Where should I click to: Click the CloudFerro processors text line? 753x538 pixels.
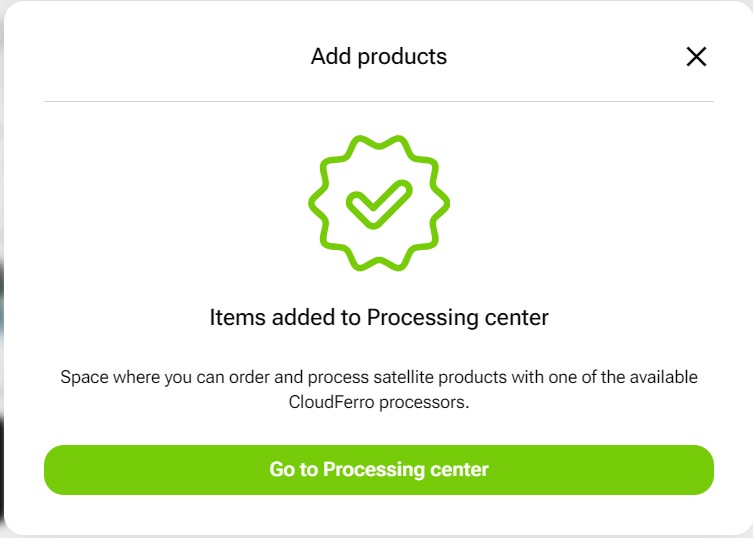[x=378, y=402]
